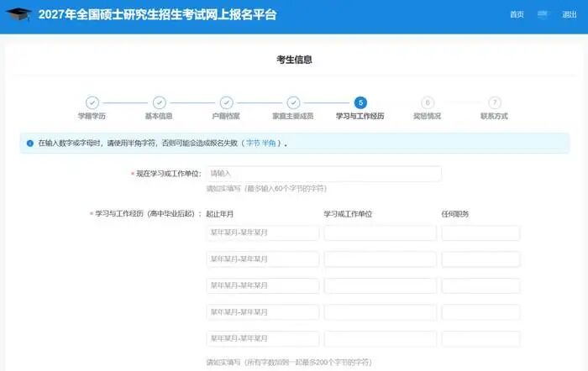Click fourth row 起止年月 date field
The image size is (588, 371).
(262, 312)
